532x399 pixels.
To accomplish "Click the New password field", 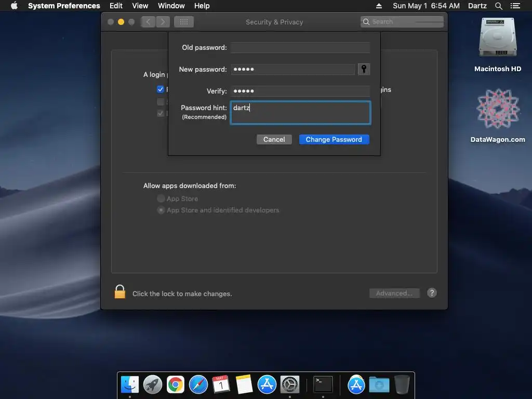I will pos(293,69).
